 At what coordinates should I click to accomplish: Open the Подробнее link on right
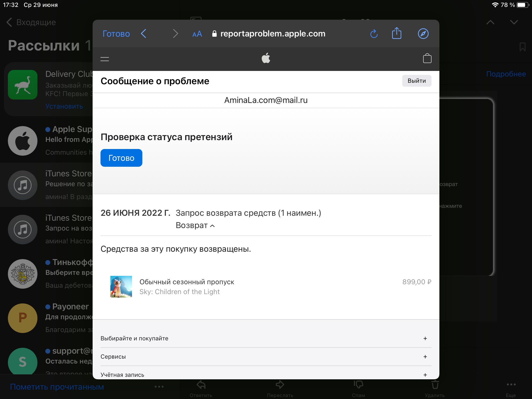506,74
